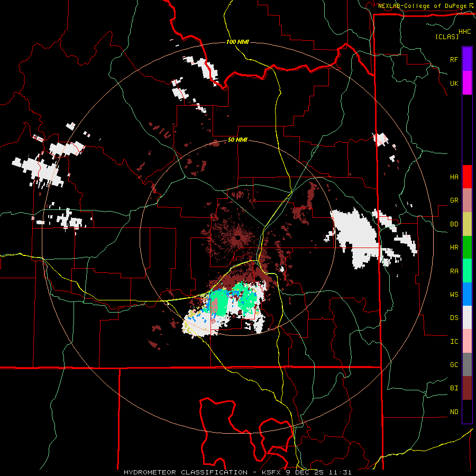The width and height of the screenshot is (476, 476).
Task: Click the IC legend label
Action: coord(454,341)
